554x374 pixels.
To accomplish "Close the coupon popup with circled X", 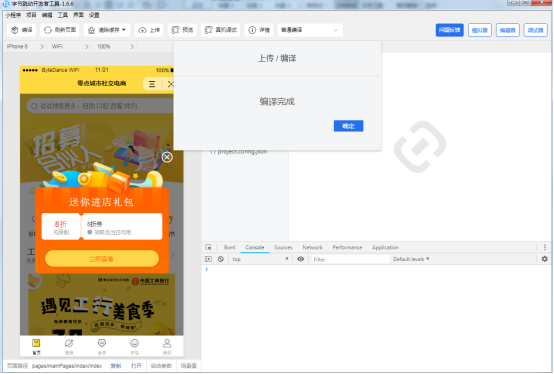I will click(167, 157).
